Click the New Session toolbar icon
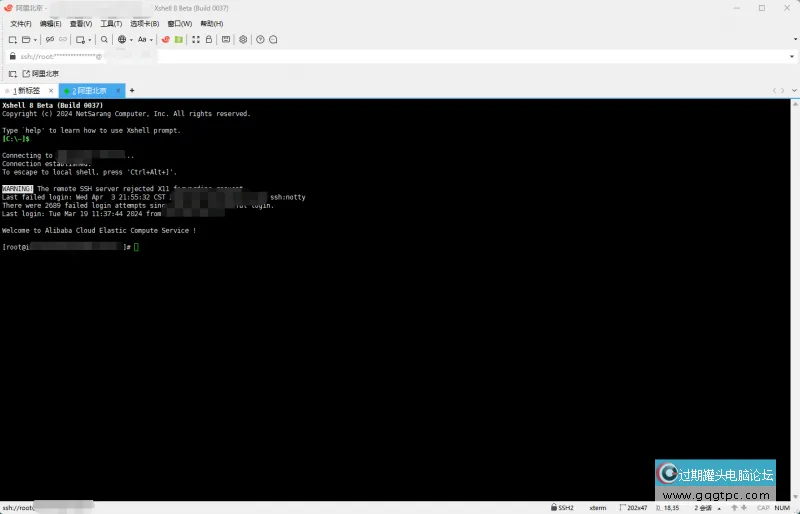Screen dimensions: 800x514 (x=13, y=40)
